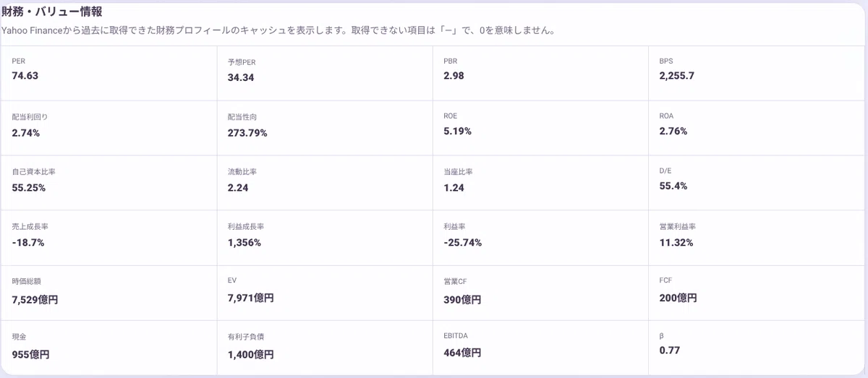This screenshot has width=868, height=378.
Task: Click the 営業利益率 value 11.32%
Action: tap(676, 242)
